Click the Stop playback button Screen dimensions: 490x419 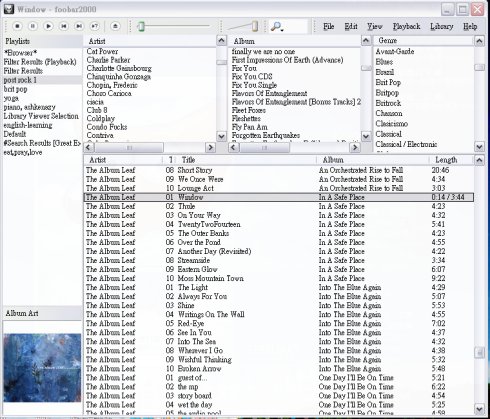[x=17, y=26]
